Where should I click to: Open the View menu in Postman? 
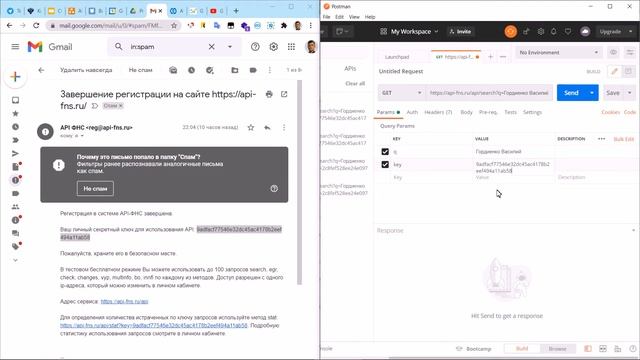pos(354,17)
